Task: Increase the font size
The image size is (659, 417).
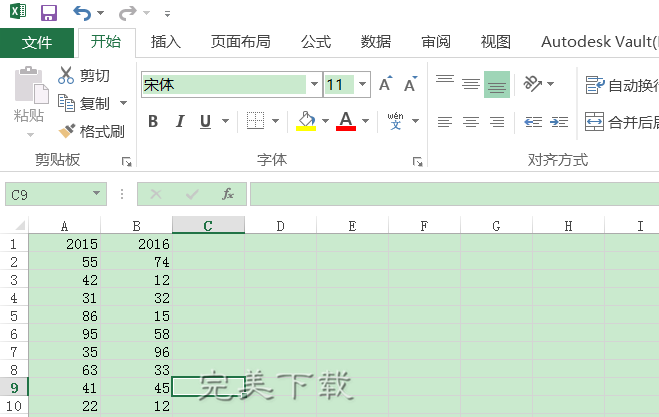Action: click(386, 84)
